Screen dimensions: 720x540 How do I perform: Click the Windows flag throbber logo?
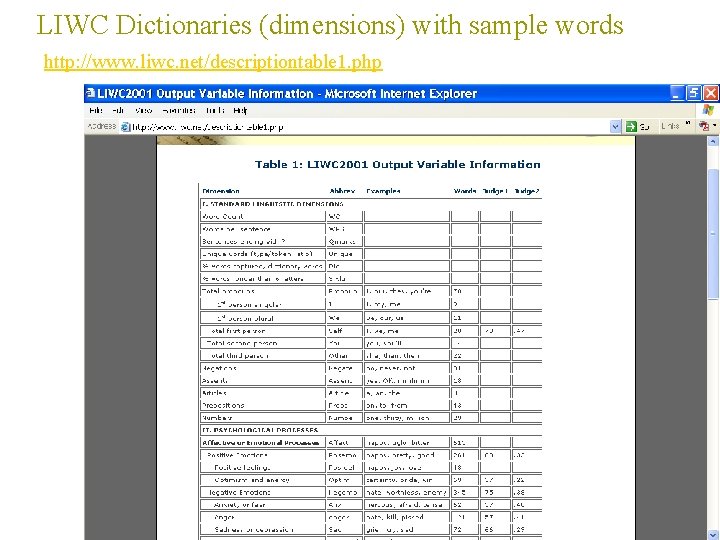[x=708, y=110]
